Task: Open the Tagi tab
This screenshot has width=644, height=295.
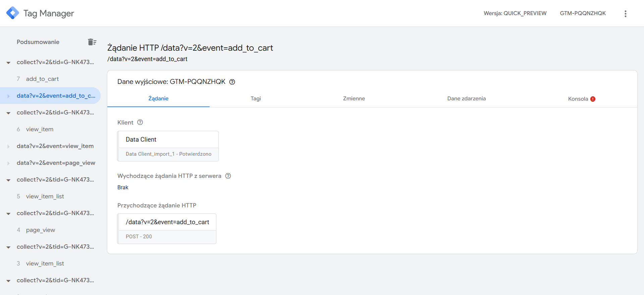Action: (x=256, y=99)
